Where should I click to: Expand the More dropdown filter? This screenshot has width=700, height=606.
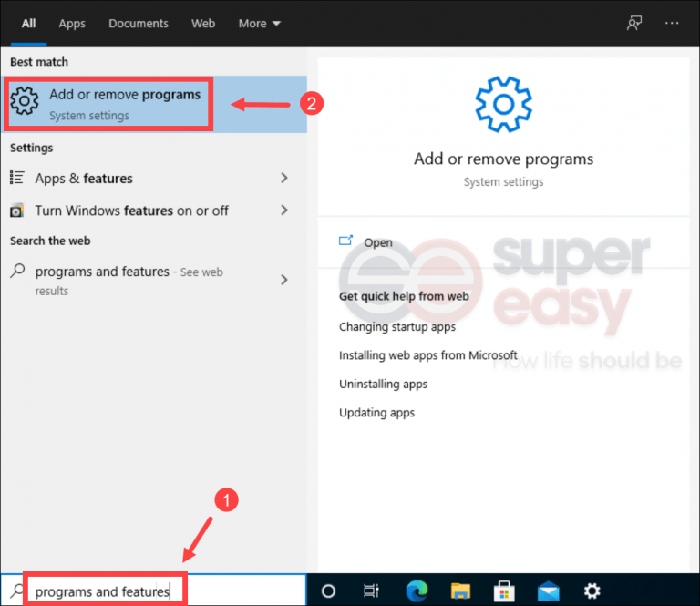(x=260, y=23)
